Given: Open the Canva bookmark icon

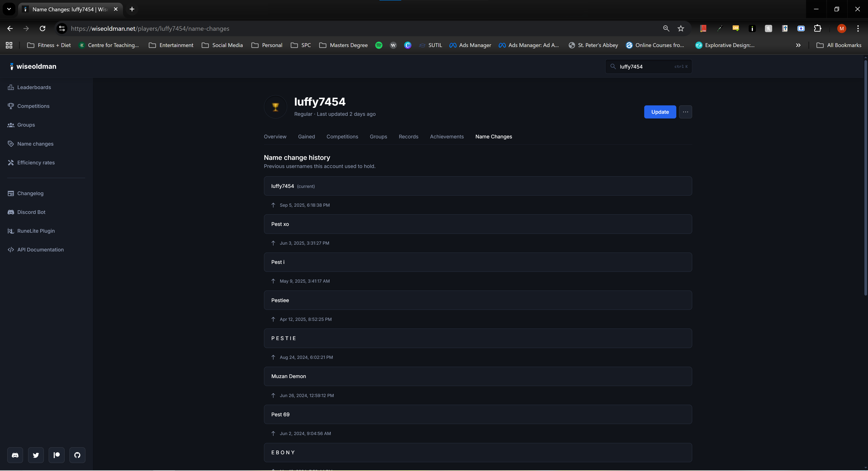Looking at the screenshot, I should 408,45.
